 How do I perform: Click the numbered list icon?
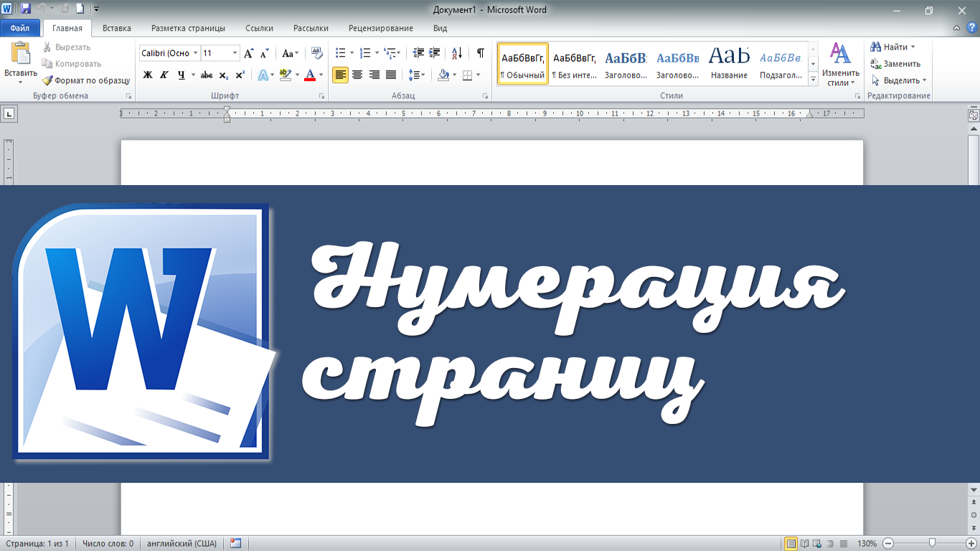pyautogui.click(x=365, y=53)
